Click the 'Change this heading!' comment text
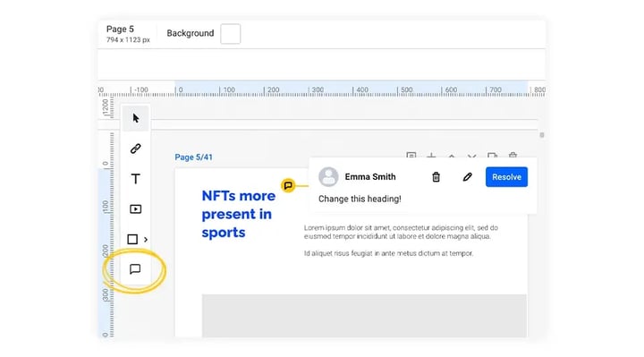The image size is (644, 357). pyautogui.click(x=360, y=199)
